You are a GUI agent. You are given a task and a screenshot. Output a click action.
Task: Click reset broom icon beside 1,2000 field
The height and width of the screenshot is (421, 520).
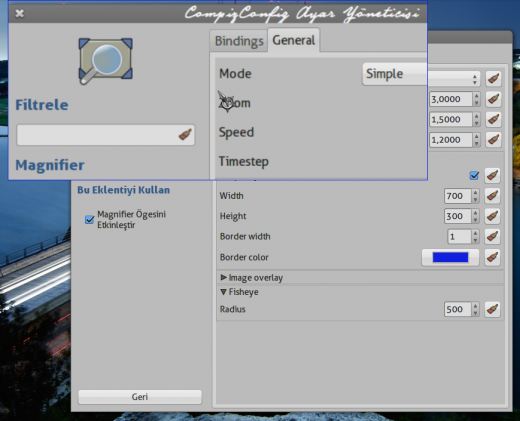(493, 140)
